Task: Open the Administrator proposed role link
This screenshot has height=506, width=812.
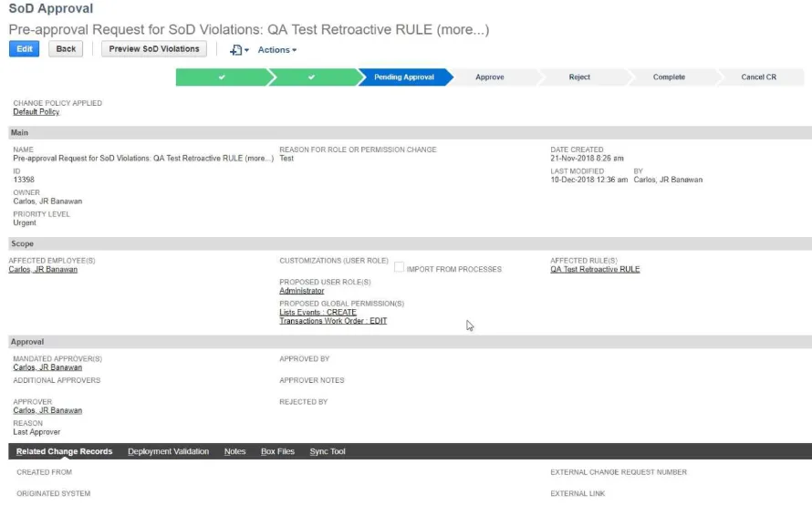Action: click(x=301, y=291)
